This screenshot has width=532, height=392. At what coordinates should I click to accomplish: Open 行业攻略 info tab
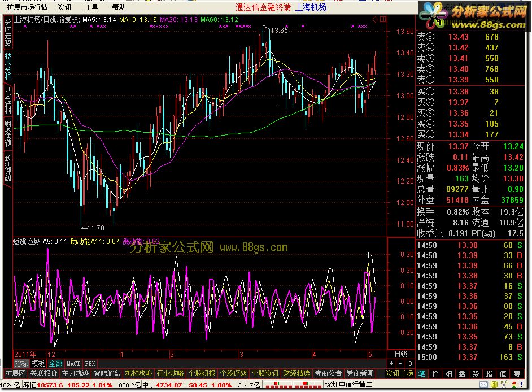pyautogui.click(x=170, y=373)
